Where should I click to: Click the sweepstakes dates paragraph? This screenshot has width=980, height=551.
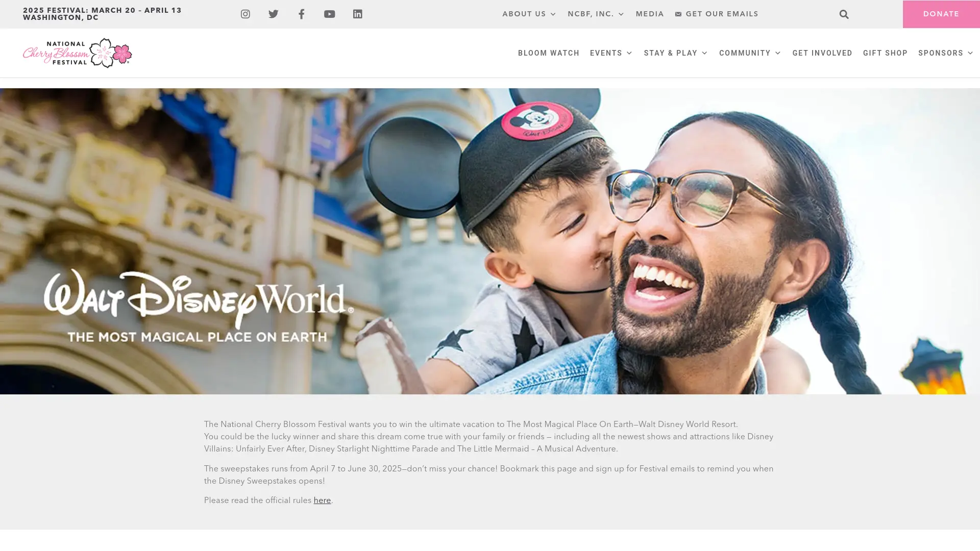pos(489,475)
